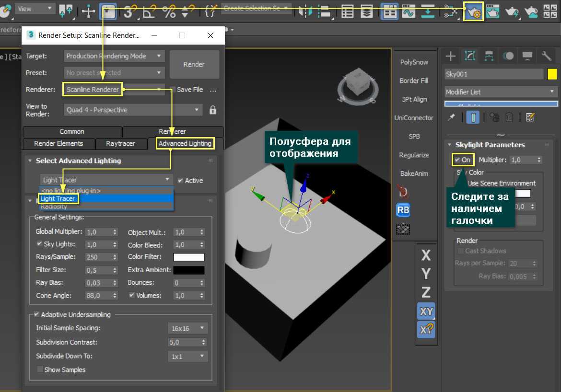Screen dimensions: 561x392
Task: Switch to the Create command panel
Action: point(450,56)
